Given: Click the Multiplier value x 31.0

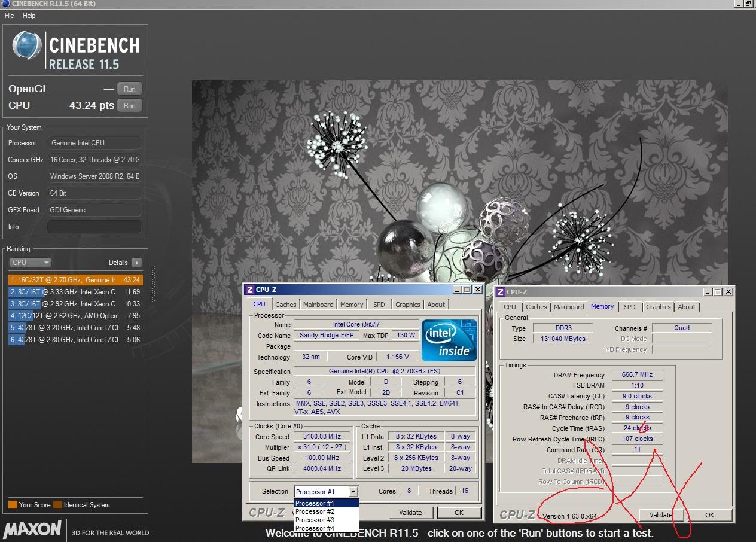Looking at the screenshot, I should (322, 447).
